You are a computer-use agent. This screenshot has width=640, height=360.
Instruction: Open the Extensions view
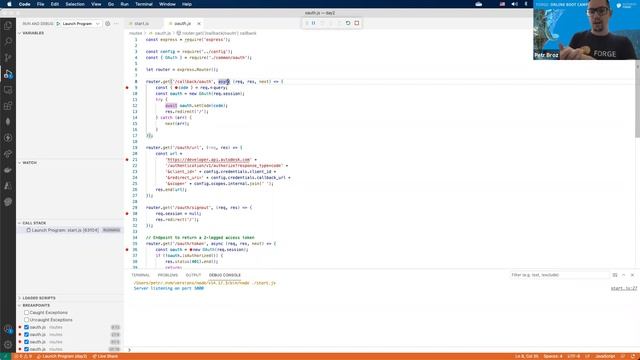coord(8,106)
